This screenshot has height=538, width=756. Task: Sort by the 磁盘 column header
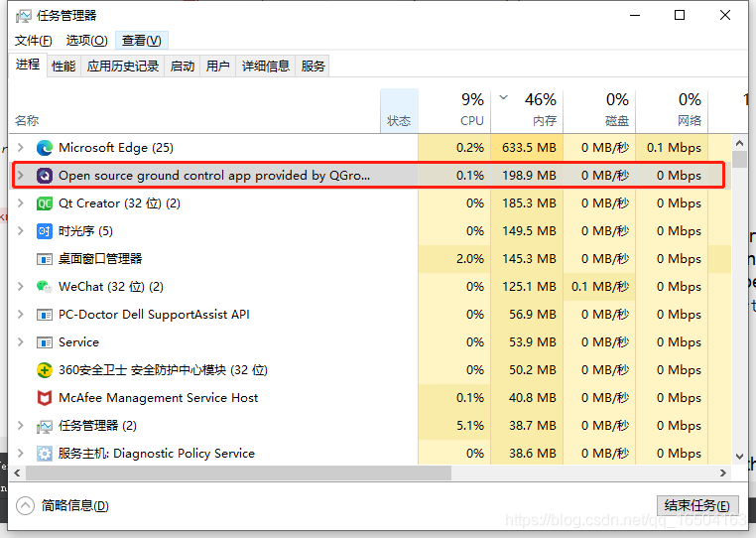599,111
